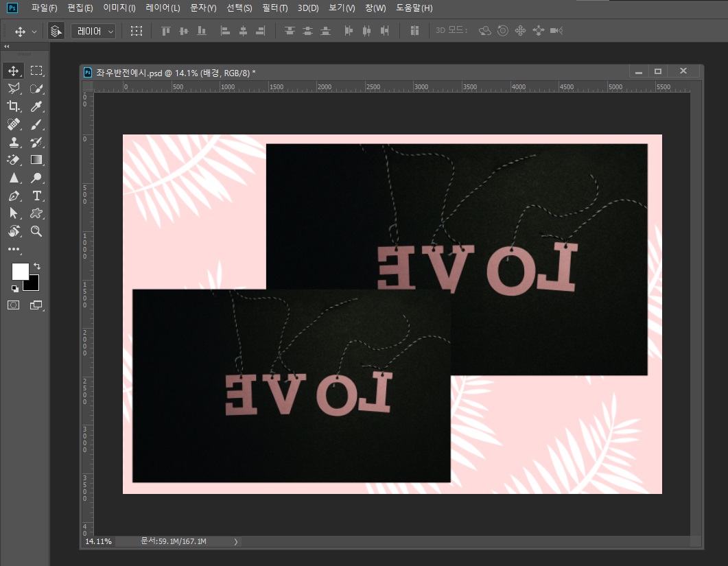Select the Clone Stamp tool
Screen dimensions: 728x566
14,142
